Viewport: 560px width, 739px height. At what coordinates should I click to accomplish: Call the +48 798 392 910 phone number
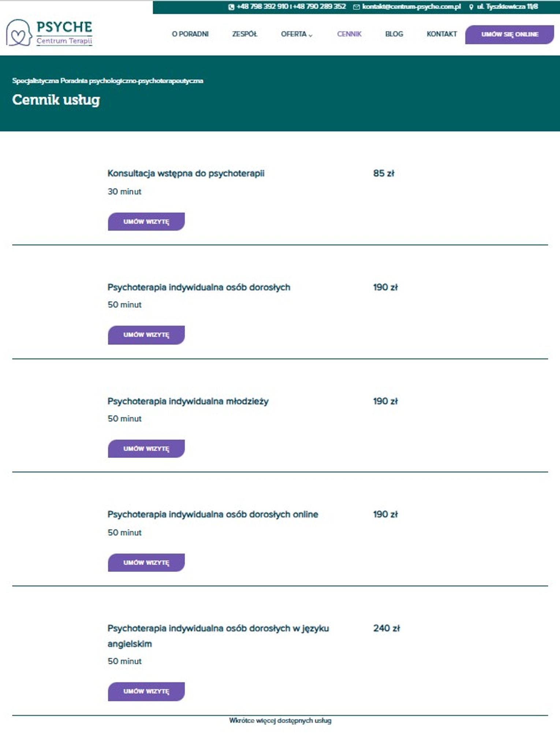coord(262,7)
